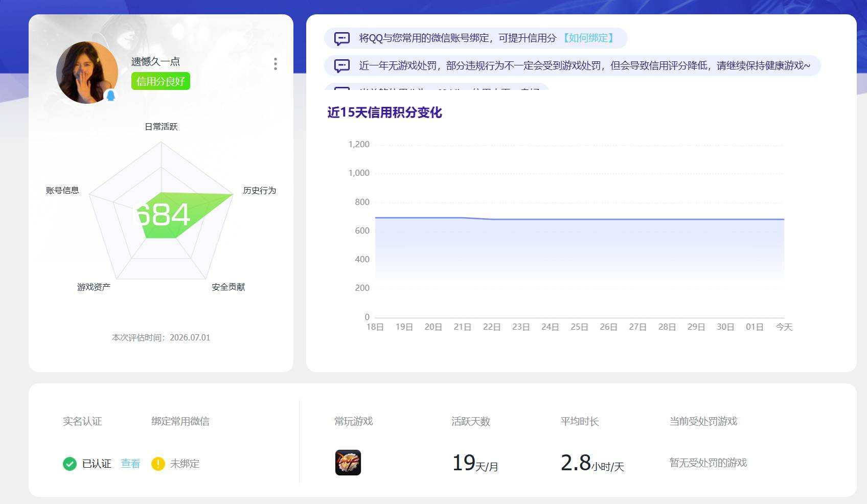This screenshot has width=867, height=504.
Task: Click the green verified checkmark icon
Action: [70, 464]
